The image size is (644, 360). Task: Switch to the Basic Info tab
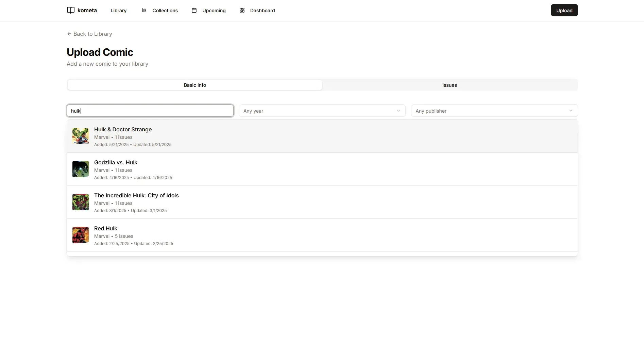click(195, 85)
